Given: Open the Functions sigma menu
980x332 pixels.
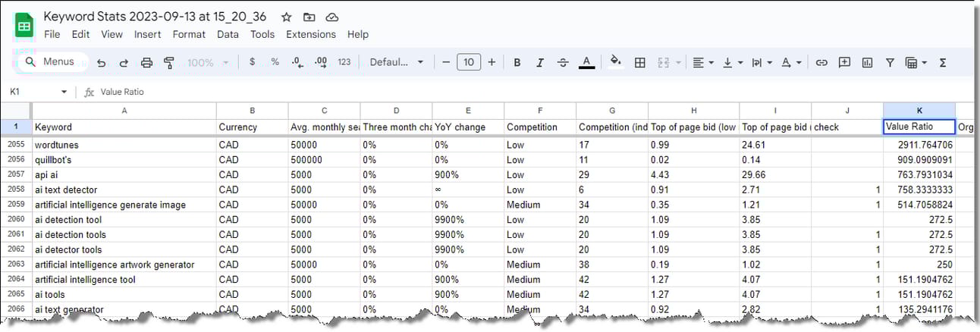Looking at the screenshot, I should 943,62.
